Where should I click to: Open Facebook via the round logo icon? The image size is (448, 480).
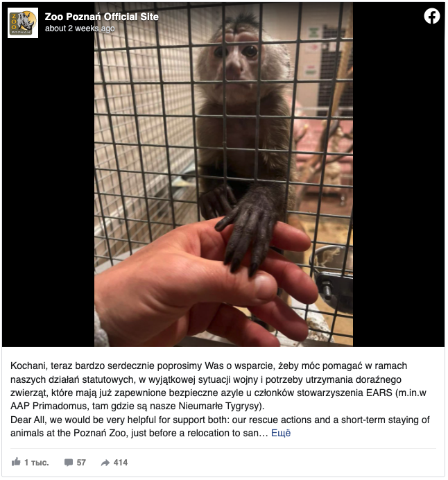pyautogui.click(x=432, y=16)
